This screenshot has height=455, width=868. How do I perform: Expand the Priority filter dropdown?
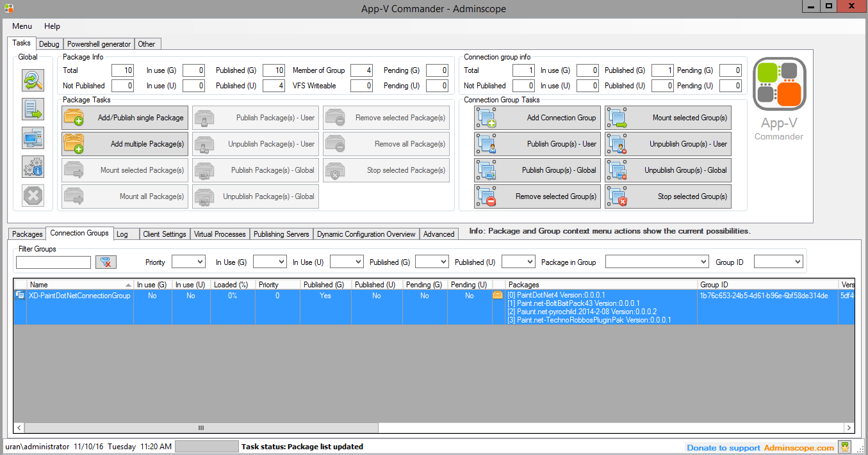[200, 262]
